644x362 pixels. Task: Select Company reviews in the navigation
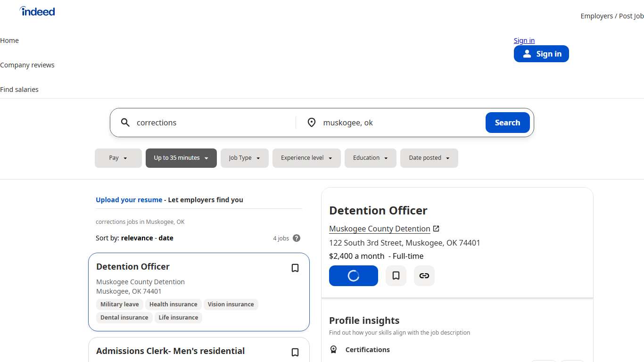(27, 65)
